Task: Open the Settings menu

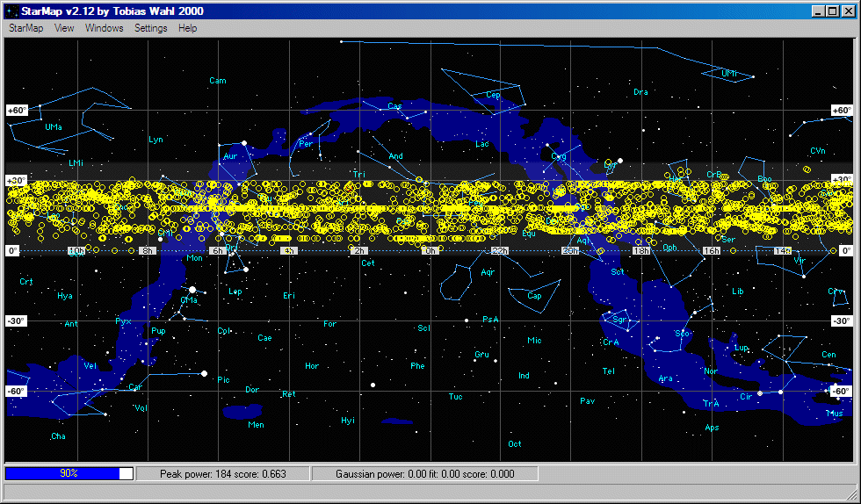Action: click(150, 28)
